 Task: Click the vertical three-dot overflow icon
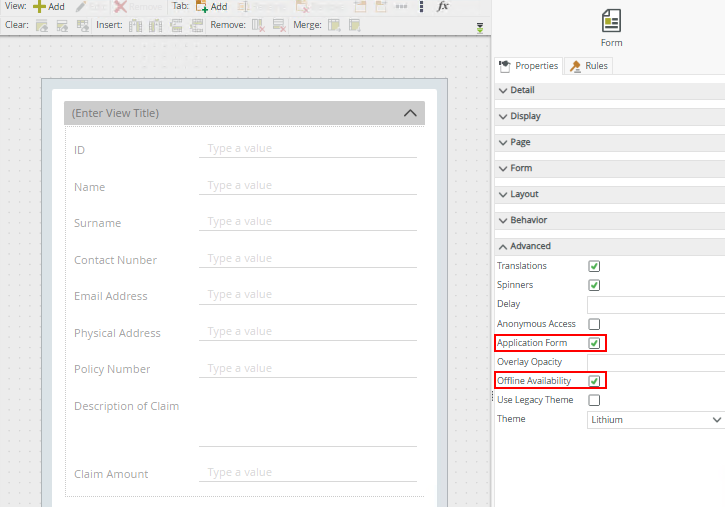pos(421,6)
